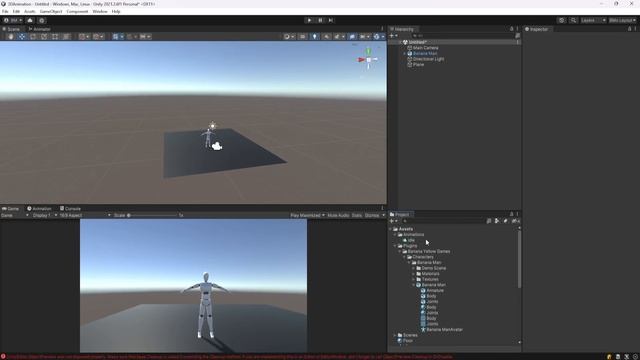Click the Hierarchy add plus button

[392, 36]
